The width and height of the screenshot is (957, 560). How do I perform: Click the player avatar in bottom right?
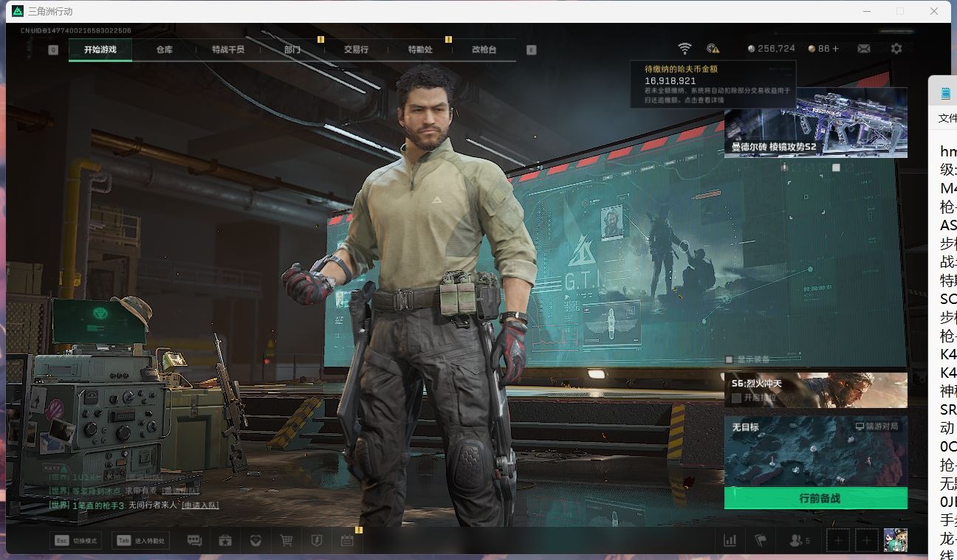click(x=895, y=540)
